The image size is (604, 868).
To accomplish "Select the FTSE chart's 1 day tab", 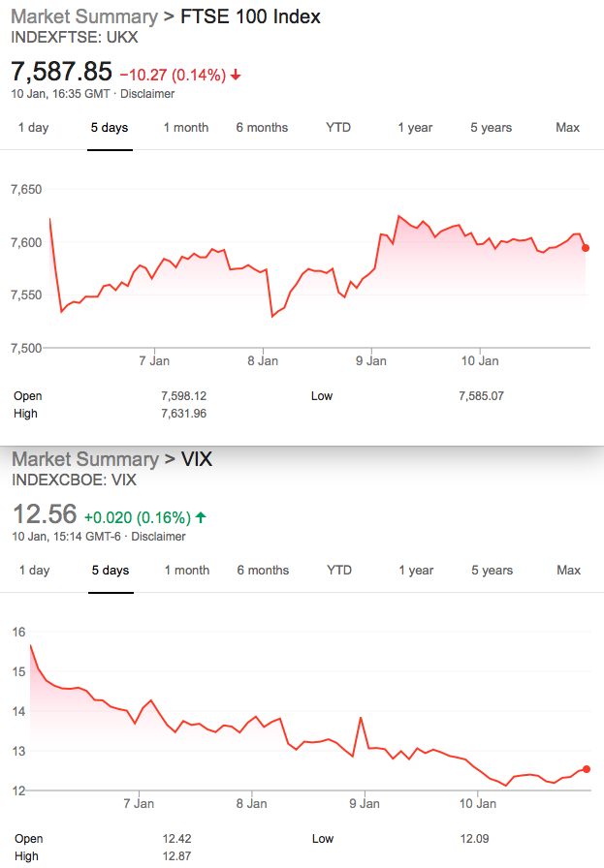I will pos(33,128).
